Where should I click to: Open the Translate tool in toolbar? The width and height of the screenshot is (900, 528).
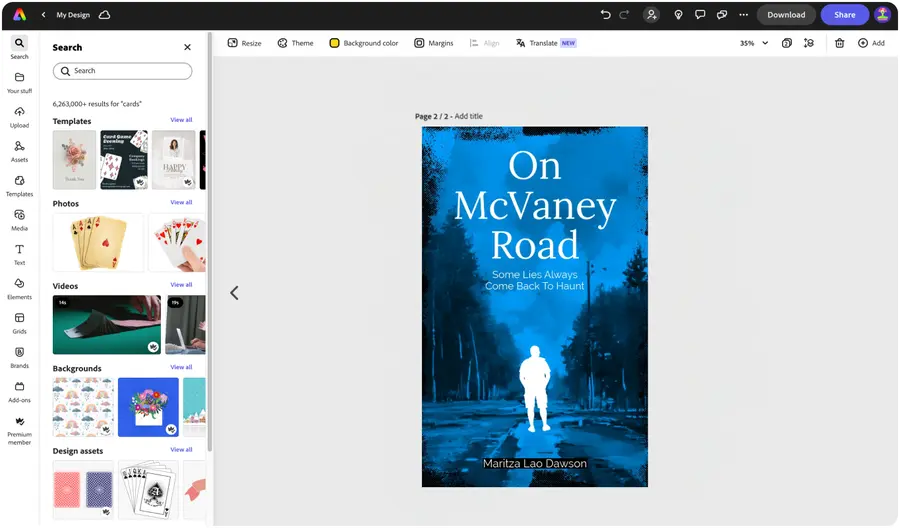[x=537, y=43]
